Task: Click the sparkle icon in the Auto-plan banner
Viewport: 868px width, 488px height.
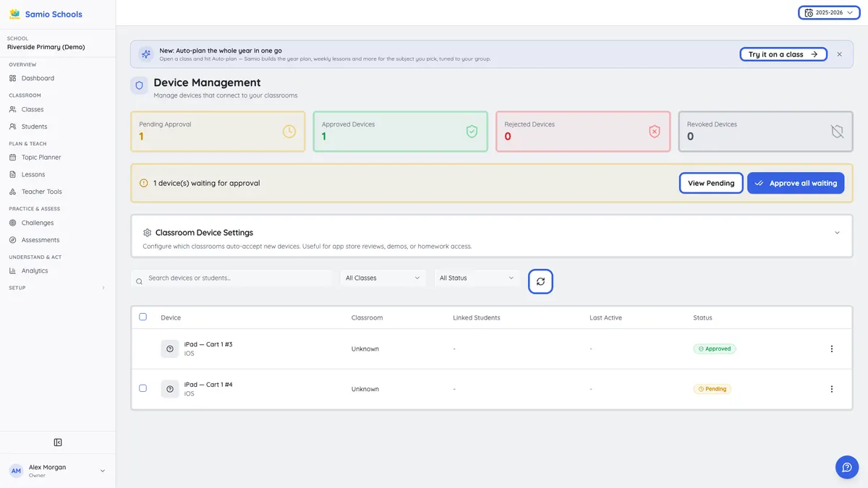Action: pos(146,54)
